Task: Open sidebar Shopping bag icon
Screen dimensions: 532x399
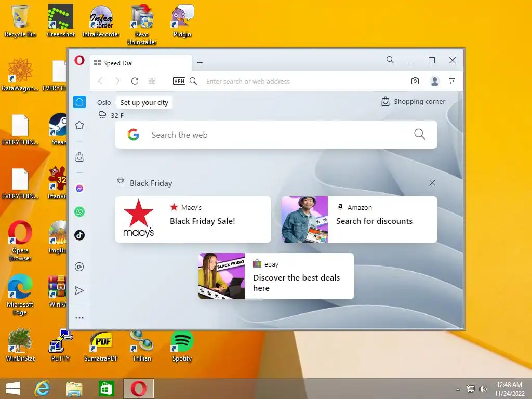Action: point(79,157)
